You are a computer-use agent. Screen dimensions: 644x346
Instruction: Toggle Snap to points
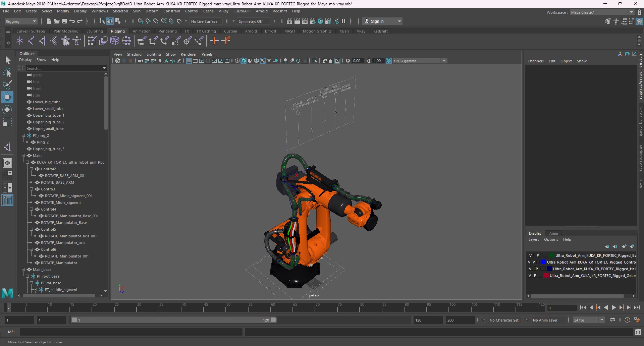click(x=156, y=21)
